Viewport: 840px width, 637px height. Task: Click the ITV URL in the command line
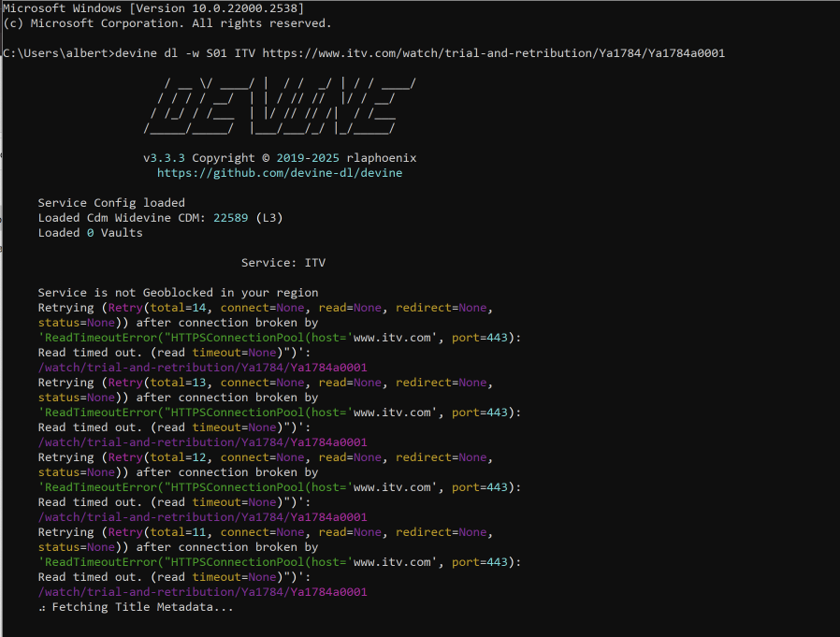click(x=493, y=53)
